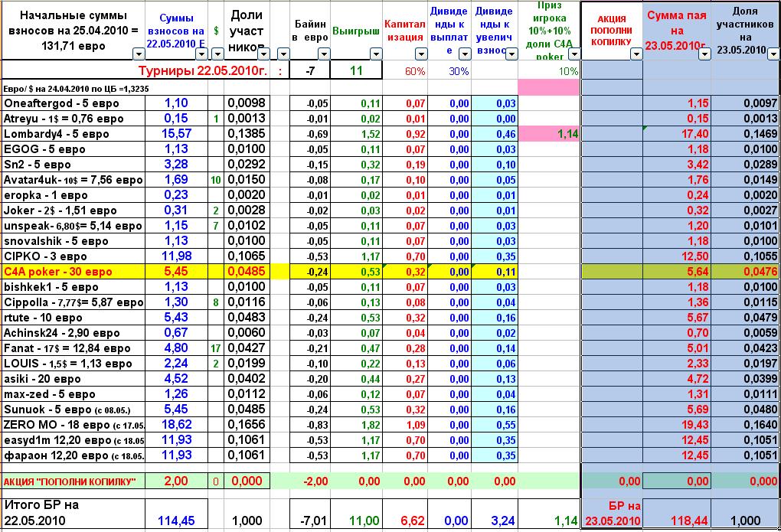
Task: Open filter dropdown for Доля участников на 23.05.2010 column
Action: coord(773,54)
